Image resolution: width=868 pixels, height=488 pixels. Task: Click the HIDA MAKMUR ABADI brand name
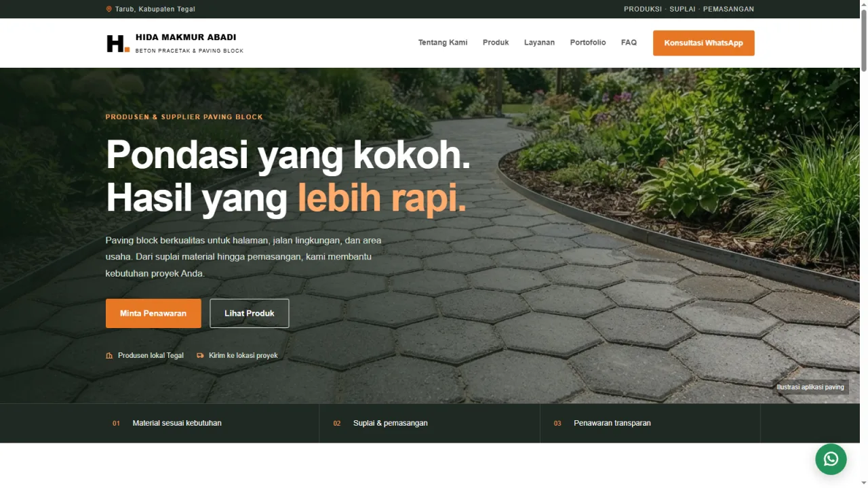point(186,37)
